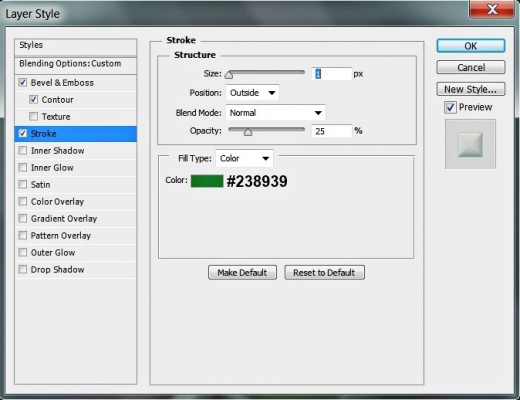Viewport: 520px width, 400px height.
Task: Select Blending Options: Custom entry
Action: pos(76,64)
